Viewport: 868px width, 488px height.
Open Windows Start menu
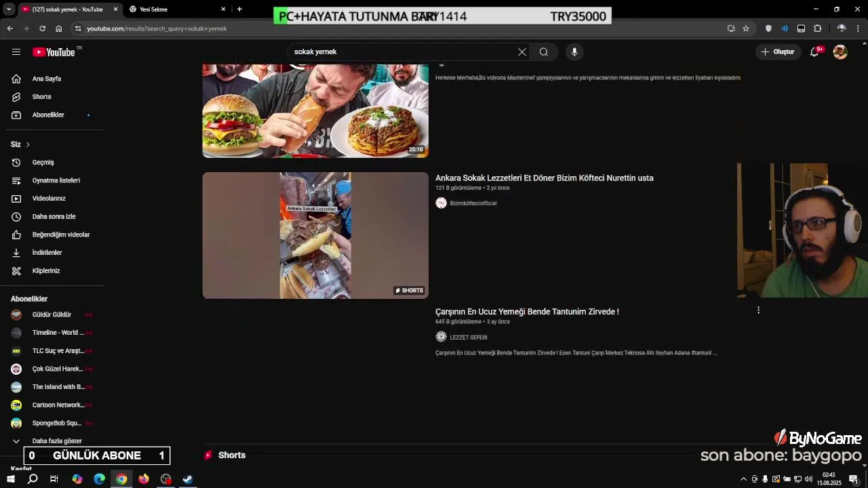pyautogui.click(x=11, y=479)
